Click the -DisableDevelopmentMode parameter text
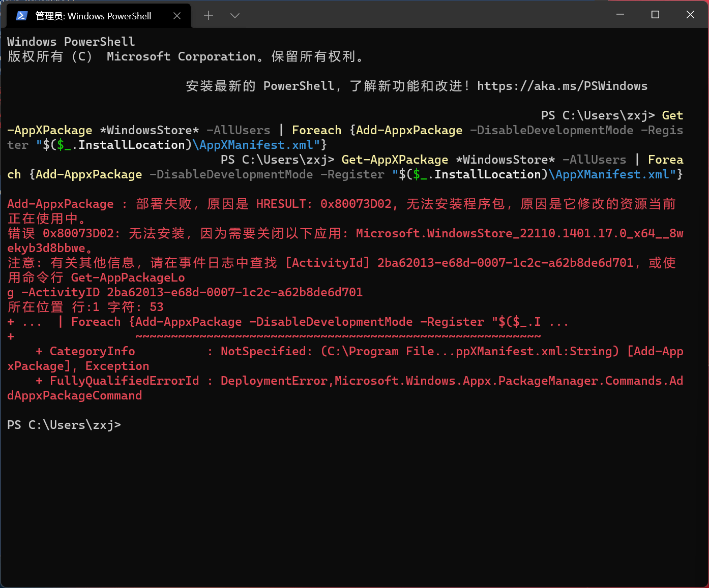Image resolution: width=709 pixels, height=588 pixels. [x=231, y=174]
